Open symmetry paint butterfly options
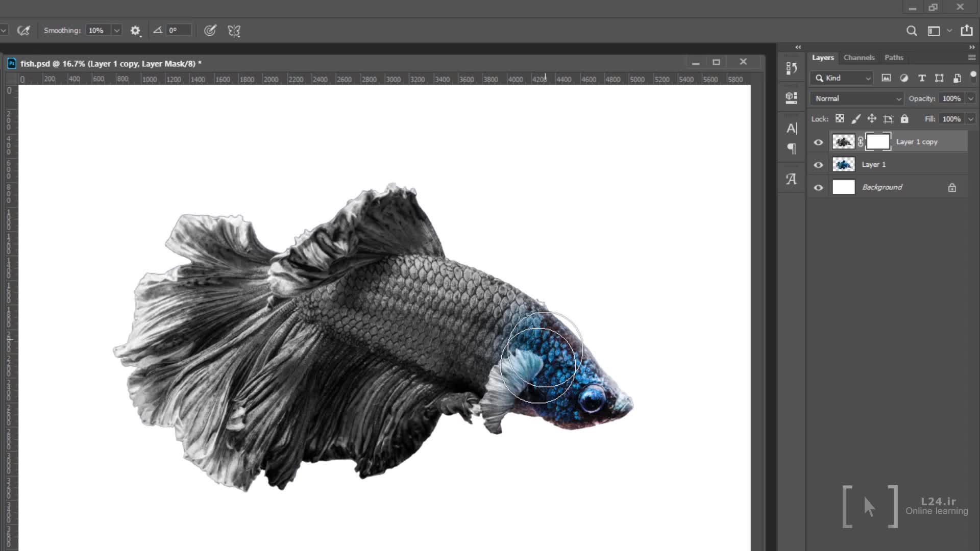 234,31
